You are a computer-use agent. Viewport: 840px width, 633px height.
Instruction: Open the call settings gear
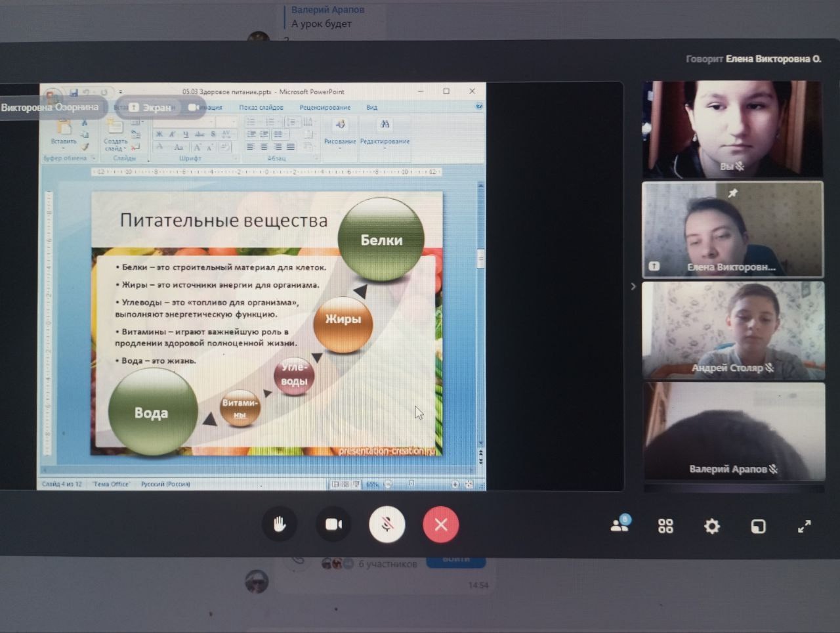712,526
